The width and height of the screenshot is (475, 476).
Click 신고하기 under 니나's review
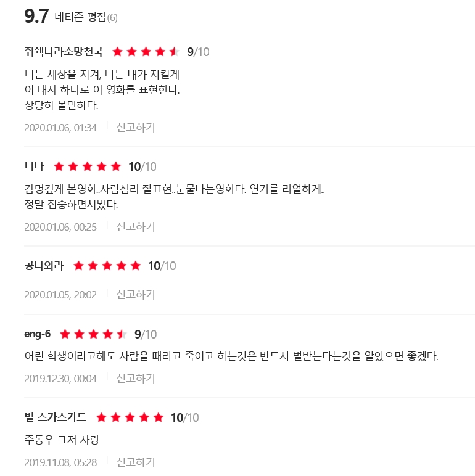pyautogui.click(x=136, y=226)
